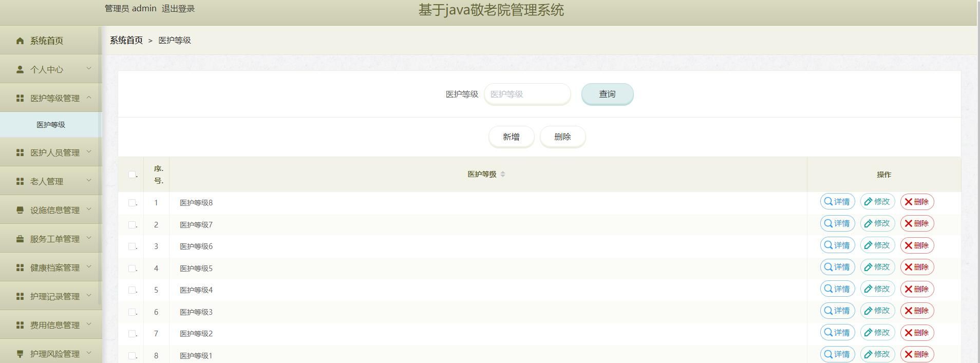Open the 护理风险管理 menu label

coord(55,354)
